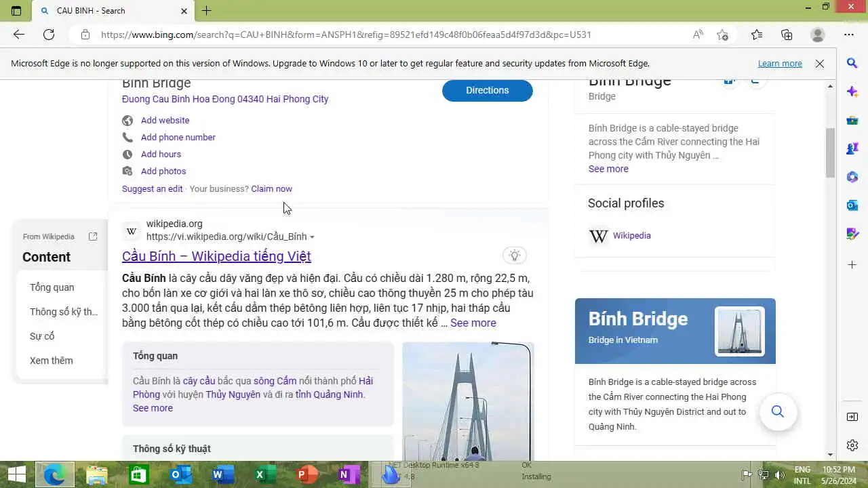The width and height of the screenshot is (868, 488).
Task: Open the Bính Bridge tower photo
Action: click(468, 401)
